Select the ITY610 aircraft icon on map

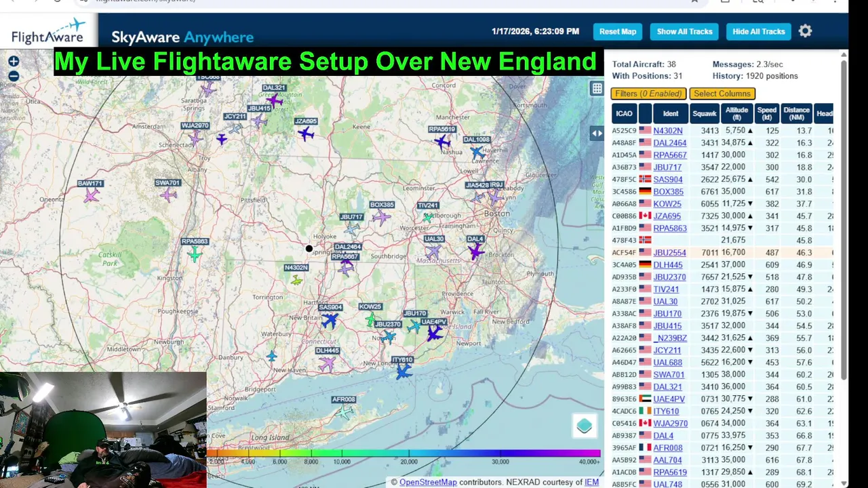tap(403, 371)
